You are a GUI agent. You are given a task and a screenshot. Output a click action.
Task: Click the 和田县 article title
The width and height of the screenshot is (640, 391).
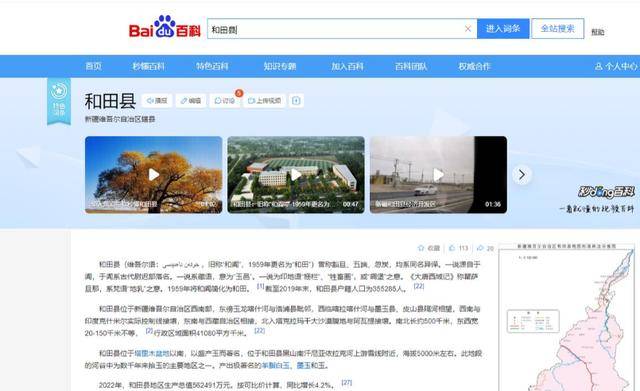pos(110,101)
